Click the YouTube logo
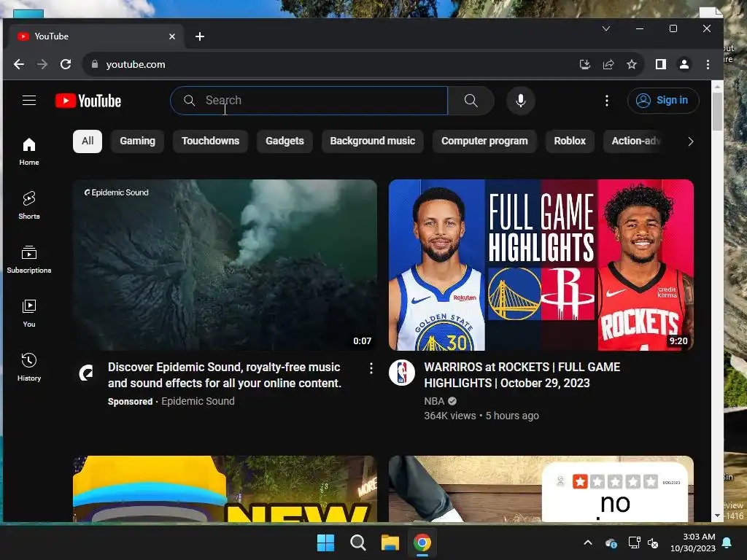Viewport: 747px width, 560px height. tap(88, 101)
